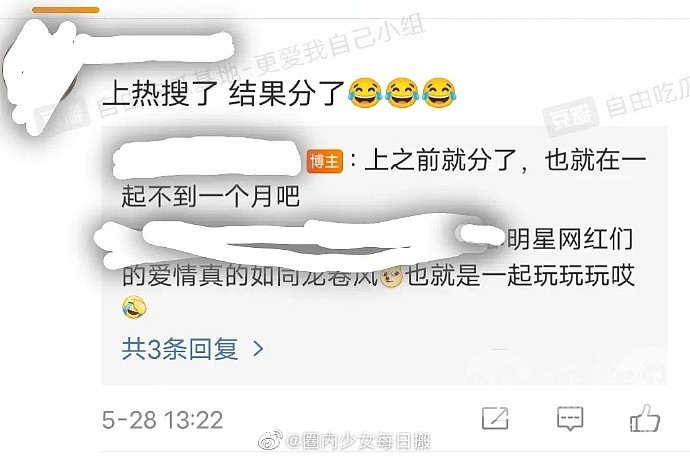Click the first laughing-crying emoji after 分了

(364, 93)
